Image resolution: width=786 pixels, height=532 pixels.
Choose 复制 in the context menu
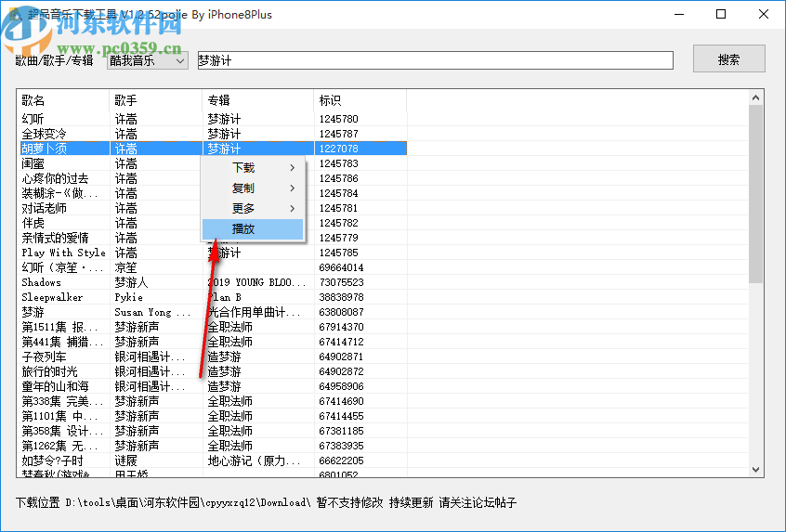click(x=253, y=188)
